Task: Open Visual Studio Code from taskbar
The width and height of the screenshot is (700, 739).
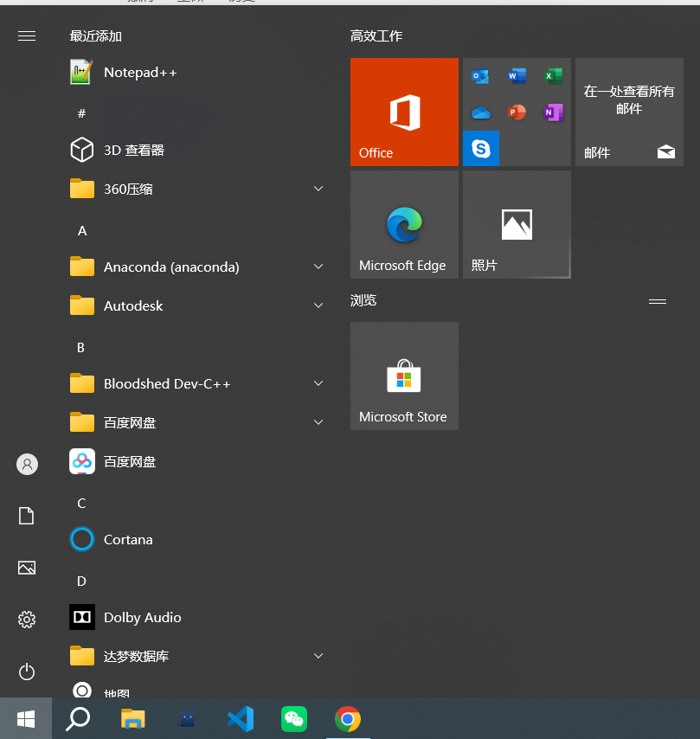Action: point(241,719)
